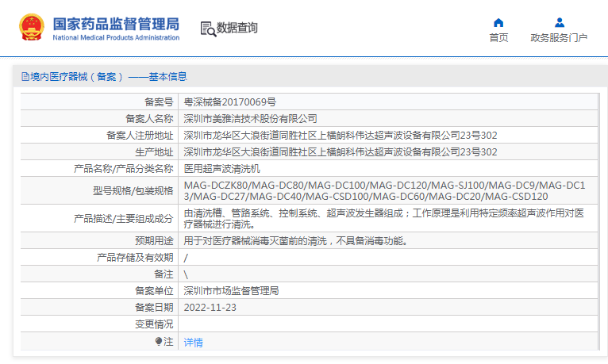Image resolution: width=608 pixels, height=364 pixels.
Task: Select the 备注 label cell
Action: point(99,274)
